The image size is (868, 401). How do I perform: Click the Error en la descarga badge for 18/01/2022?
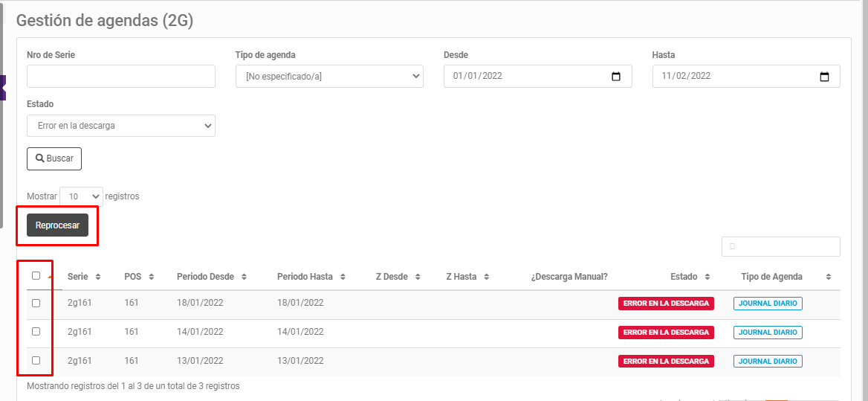coord(666,304)
